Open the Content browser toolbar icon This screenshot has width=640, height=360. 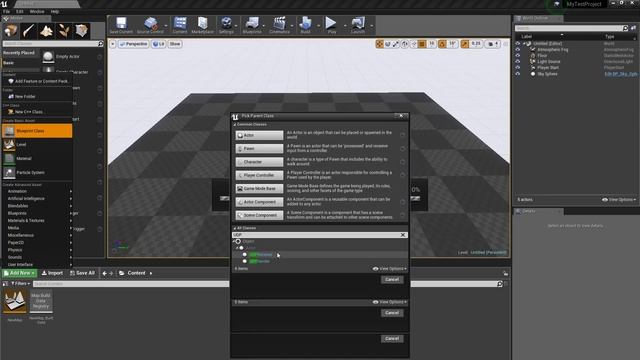(180, 25)
